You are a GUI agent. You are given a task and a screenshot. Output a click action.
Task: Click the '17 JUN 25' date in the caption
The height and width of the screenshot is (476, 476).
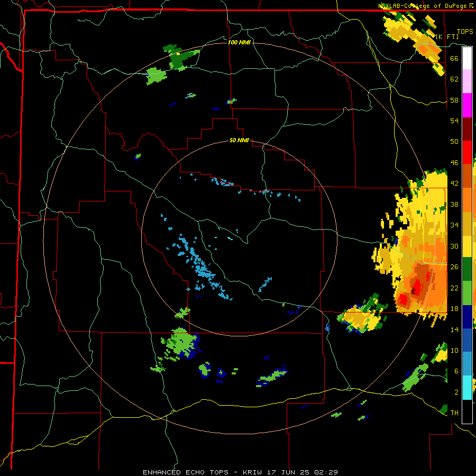click(288, 472)
